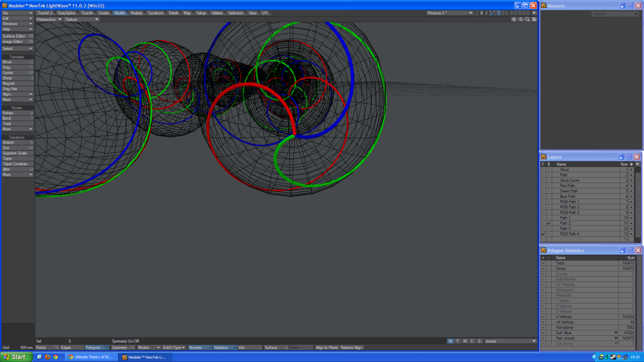This screenshot has height=362, width=644.
Task: Toggle visibility dot of Sinus layer
Action: (x=631, y=169)
